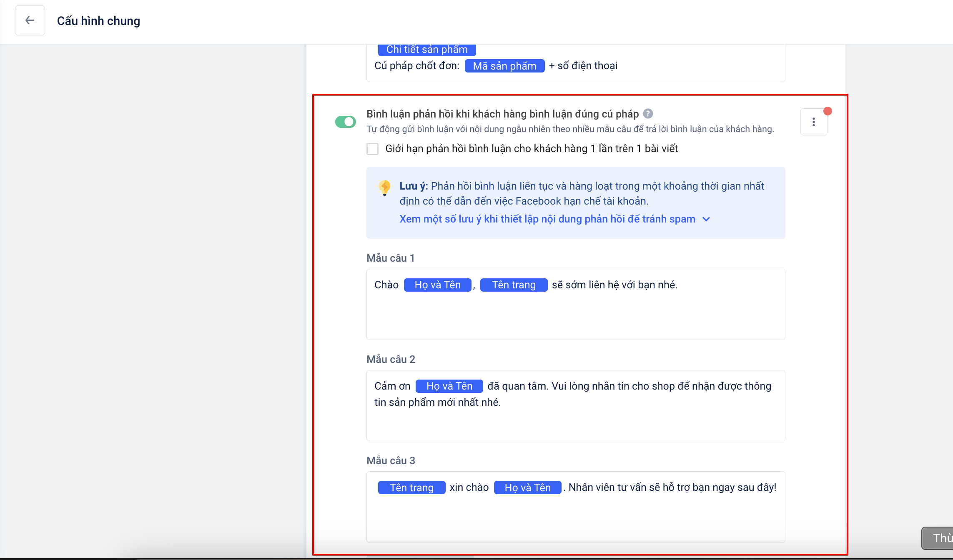Disable the auto comment reply toggle
The width and height of the screenshot is (953, 560).
pos(346,122)
